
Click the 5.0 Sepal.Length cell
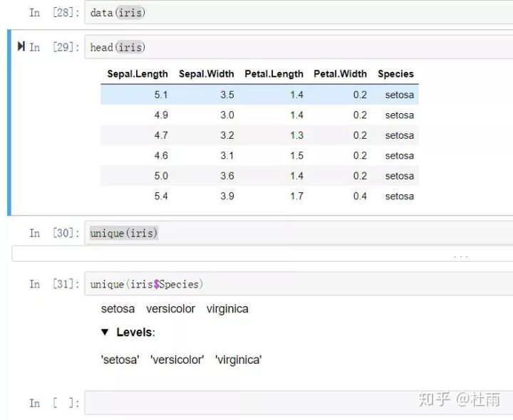pos(161,176)
